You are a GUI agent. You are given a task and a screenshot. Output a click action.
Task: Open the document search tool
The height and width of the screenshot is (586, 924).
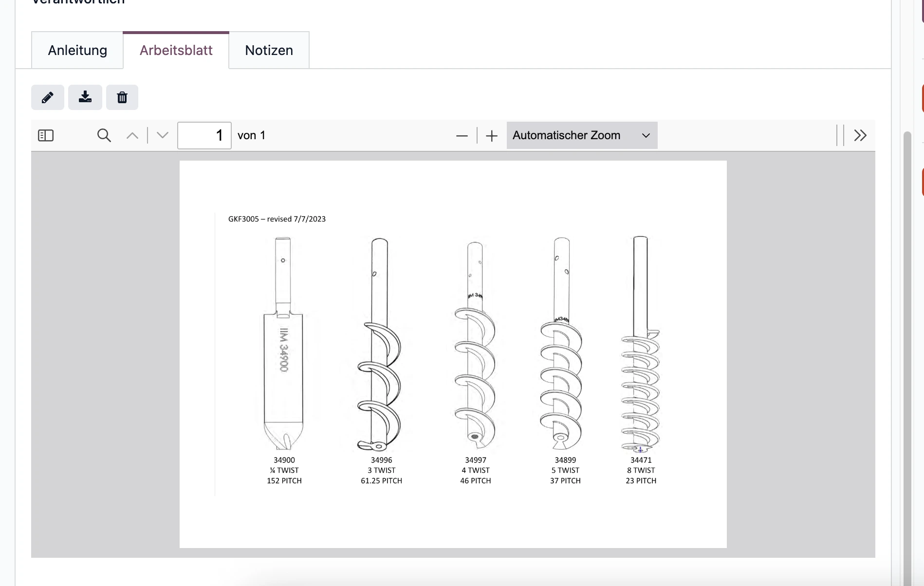[x=104, y=135]
